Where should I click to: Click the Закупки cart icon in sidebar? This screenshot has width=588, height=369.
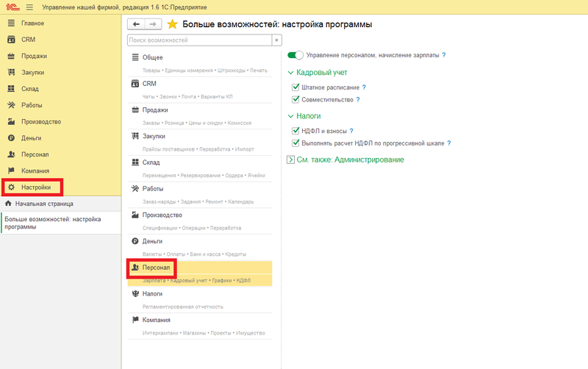click(11, 72)
